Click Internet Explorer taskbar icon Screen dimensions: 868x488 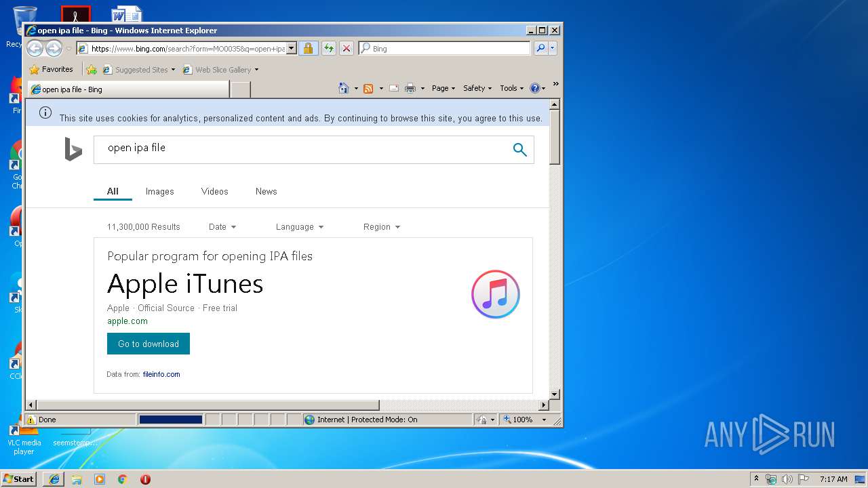(54, 479)
